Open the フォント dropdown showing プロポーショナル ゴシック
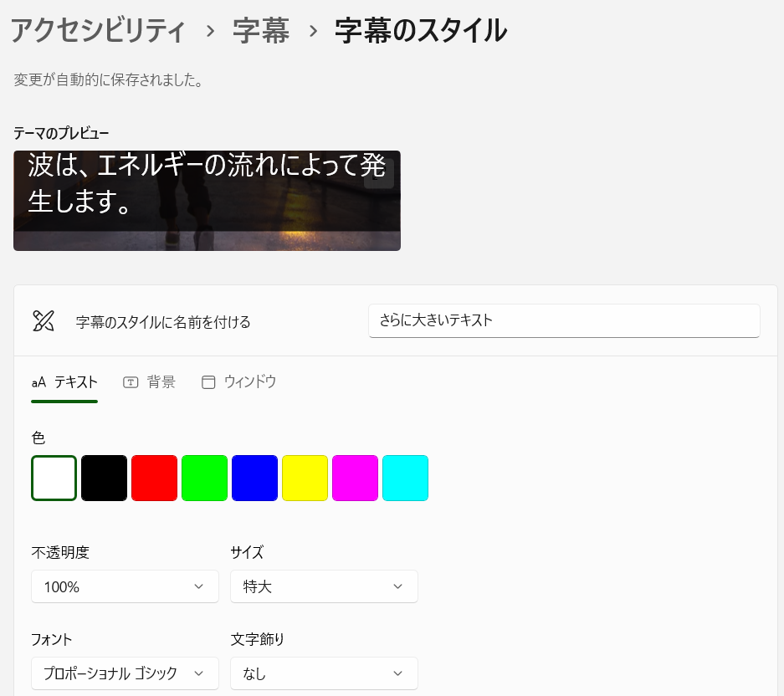The image size is (784, 696). (125, 673)
